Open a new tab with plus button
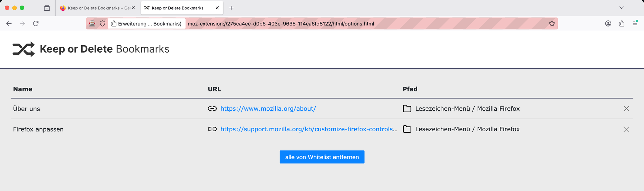The height and width of the screenshot is (191, 644). tap(231, 8)
